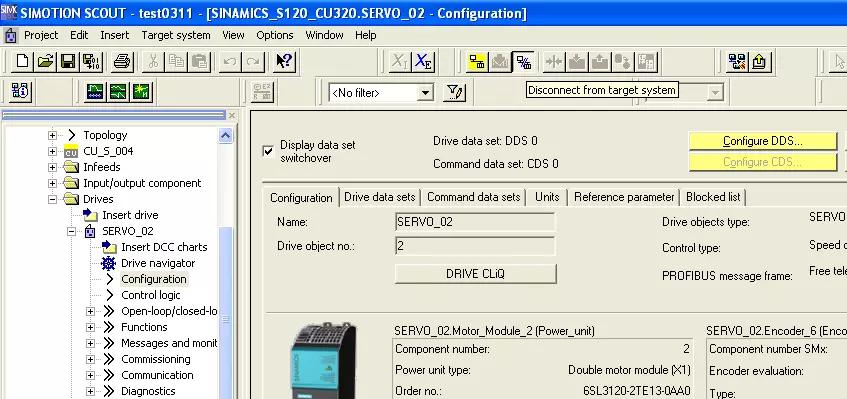The image size is (847, 399).
Task: Switch to Reference parameter tab
Action: click(x=624, y=197)
